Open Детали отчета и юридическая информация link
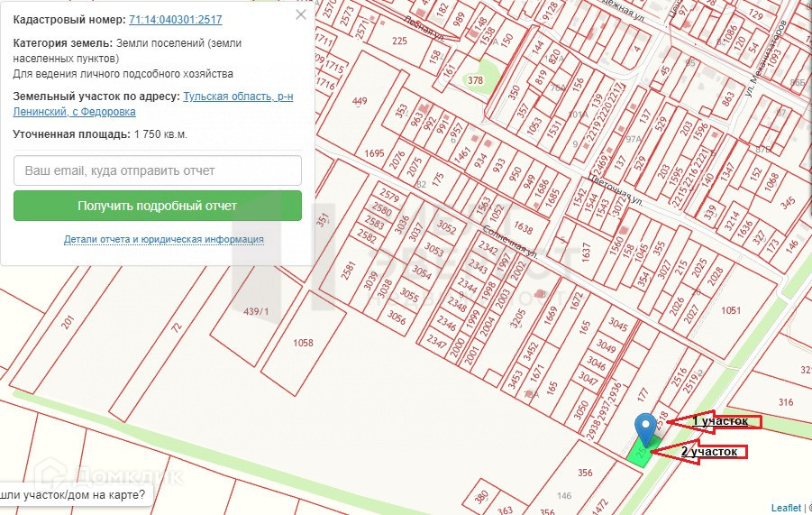 click(164, 239)
